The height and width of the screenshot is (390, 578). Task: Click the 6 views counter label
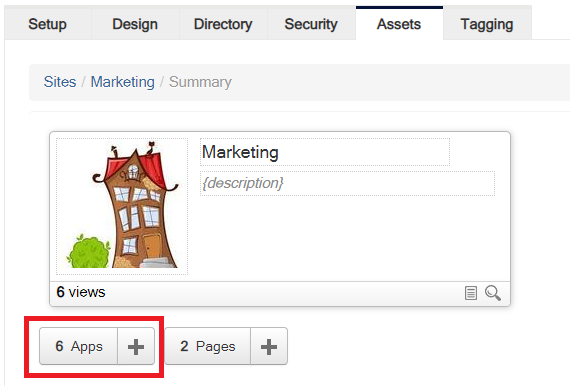81,292
